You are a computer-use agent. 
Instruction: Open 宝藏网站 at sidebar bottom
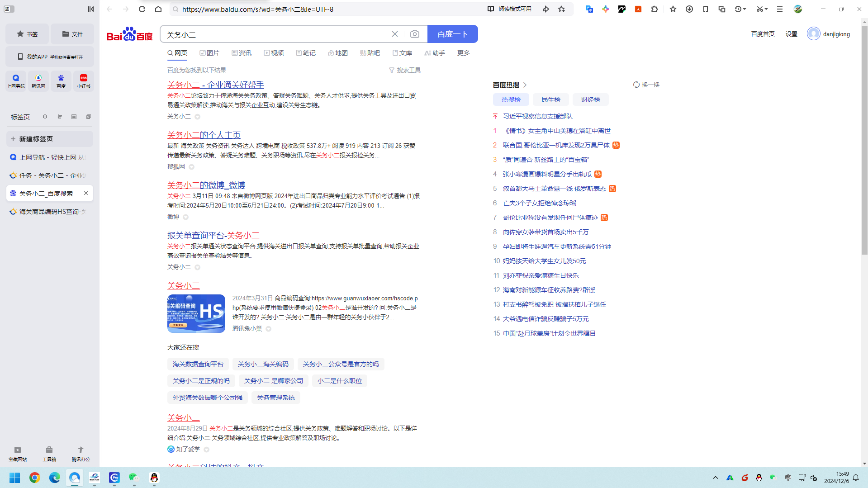(x=18, y=454)
